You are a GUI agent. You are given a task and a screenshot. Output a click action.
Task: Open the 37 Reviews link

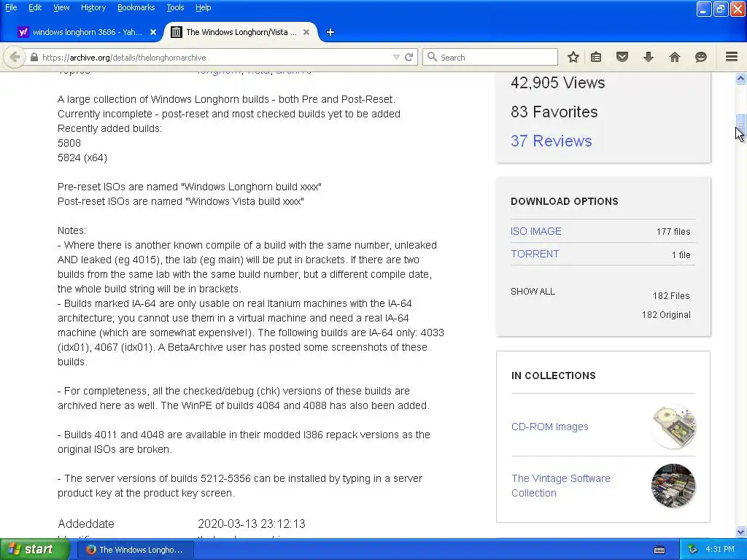point(551,141)
